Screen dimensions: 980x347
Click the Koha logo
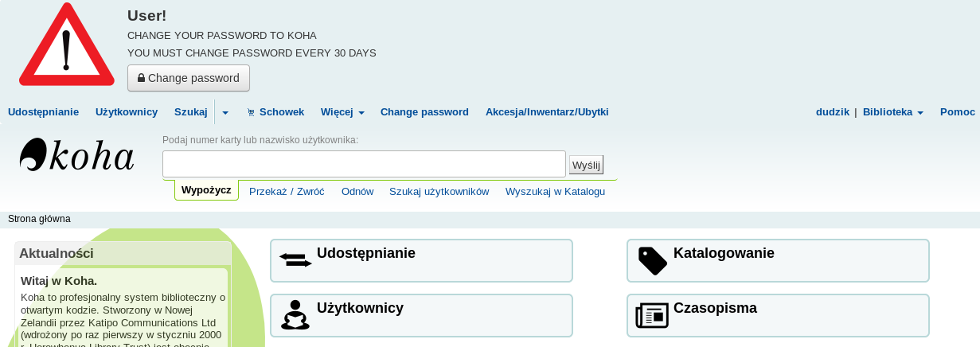point(77,155)
